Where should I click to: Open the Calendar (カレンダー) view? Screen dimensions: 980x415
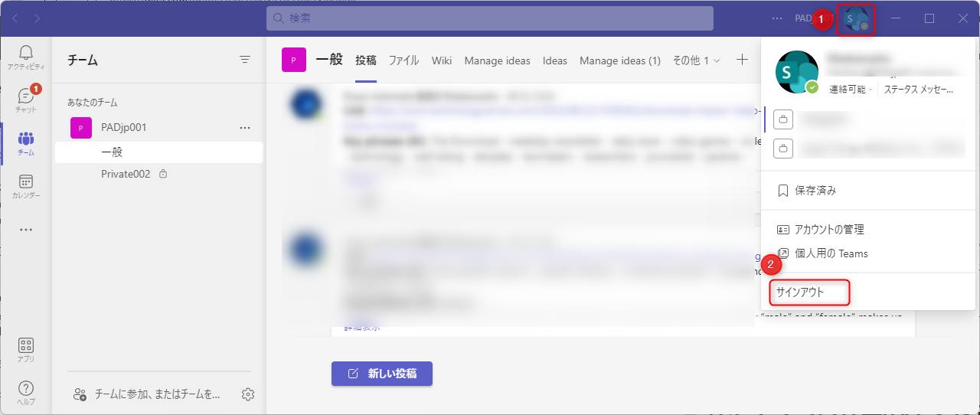[26, 186]
